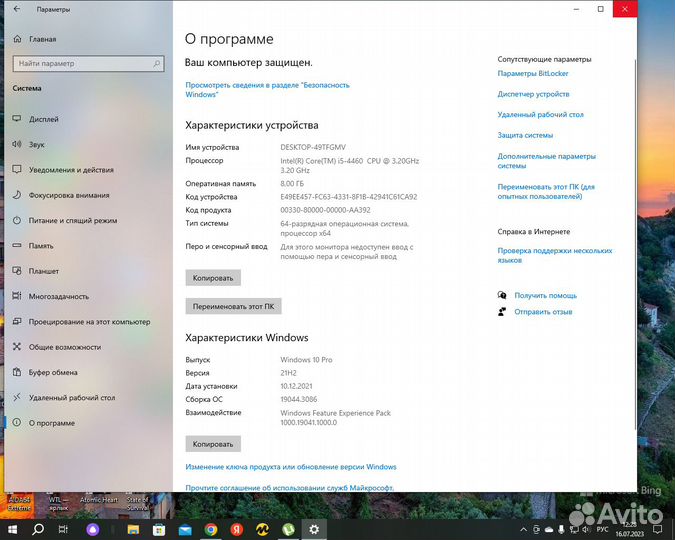Image resolution: width=675 pixels, height=540 pixels.
Task: Launch the purple Alice assistant icon
Action: tap(93, 529)
